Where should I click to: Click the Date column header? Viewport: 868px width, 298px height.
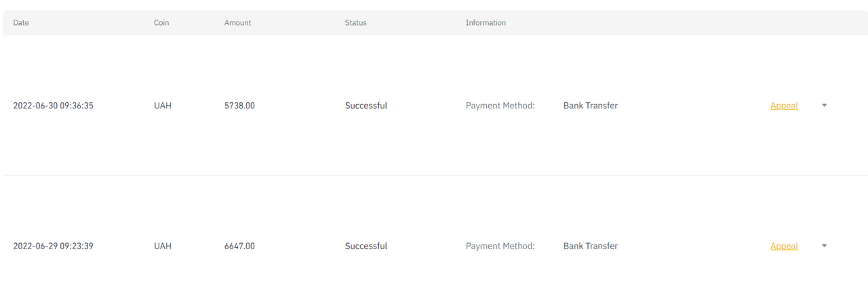21,22
